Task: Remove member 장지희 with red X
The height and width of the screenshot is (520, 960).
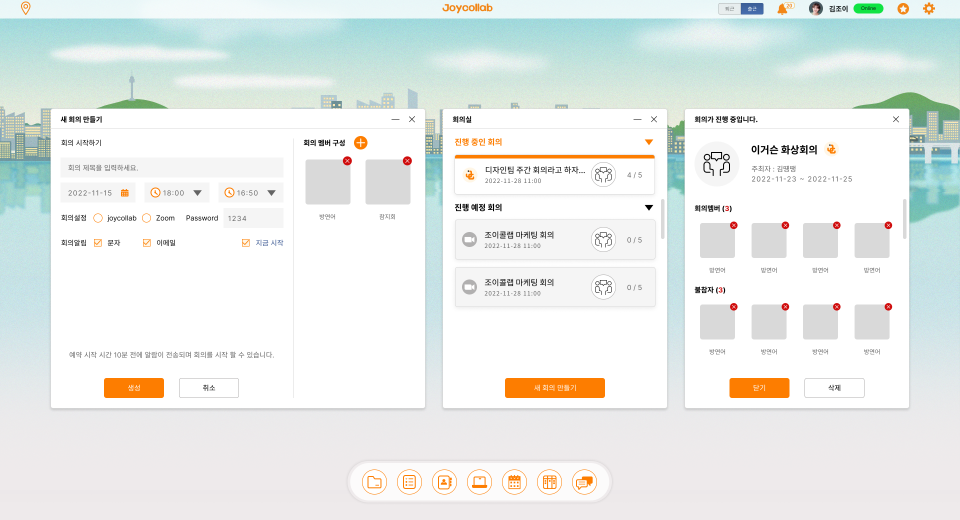Action: (407, 161)
